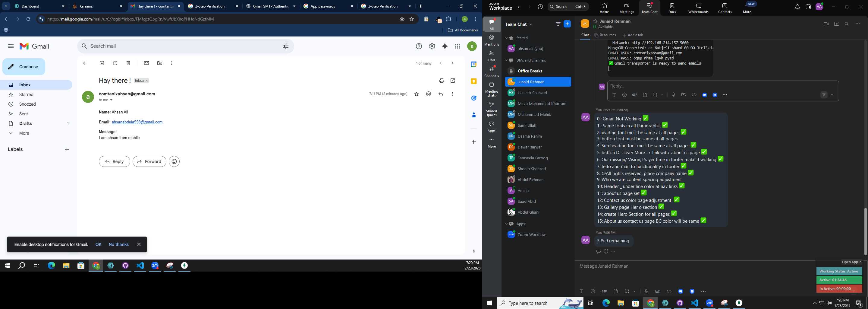Insert code snippet in Zoom message composer

(x=669, y=291)
